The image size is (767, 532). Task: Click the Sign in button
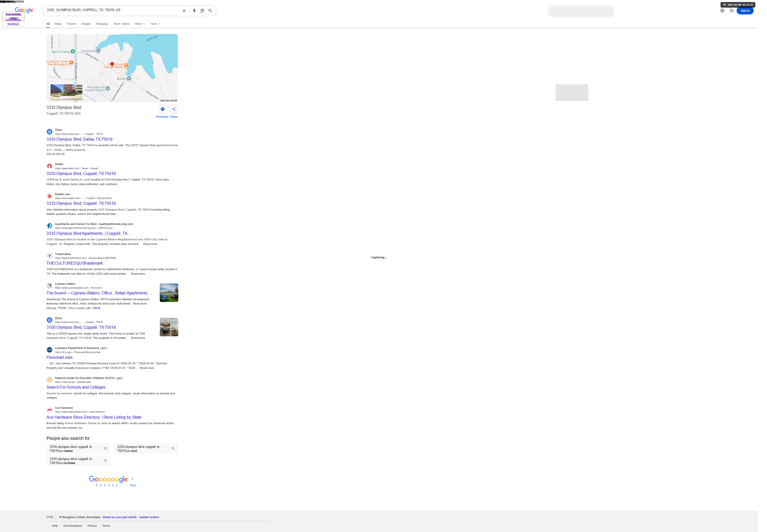click(745, 11)
